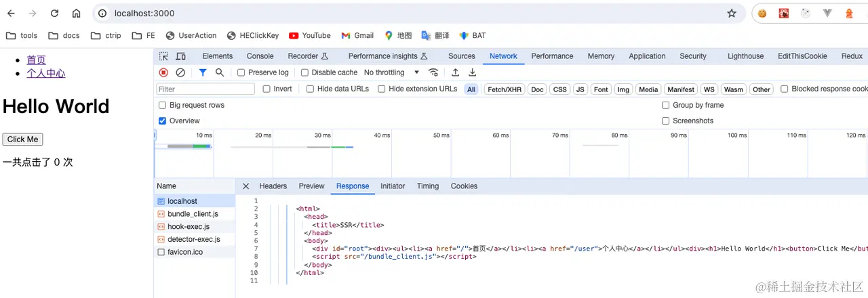Viewport: 868px width, 298px height.
Task: Open the YouTube bookmark
Action: click(x=310, y=35)
